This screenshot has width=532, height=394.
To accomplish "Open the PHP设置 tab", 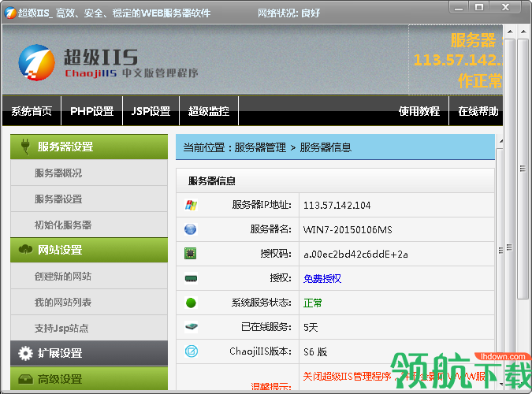I will 92,111.
